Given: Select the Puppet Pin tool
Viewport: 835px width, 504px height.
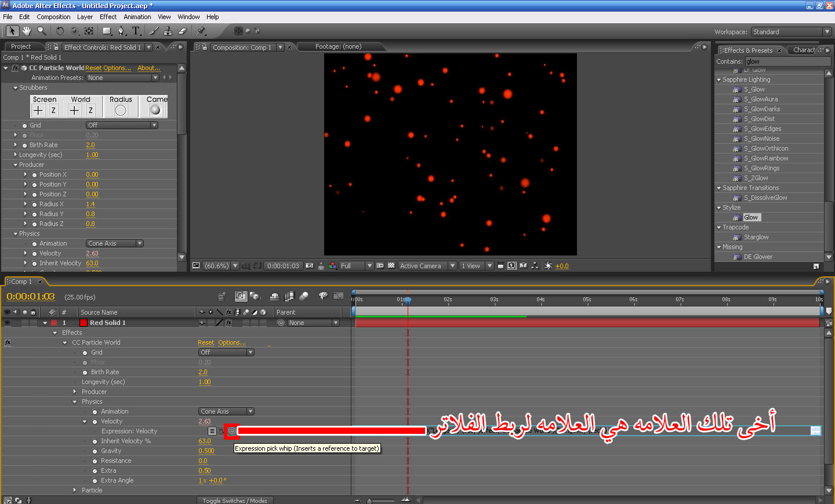Looking at the screenshot, I should (x=201, y=31).
